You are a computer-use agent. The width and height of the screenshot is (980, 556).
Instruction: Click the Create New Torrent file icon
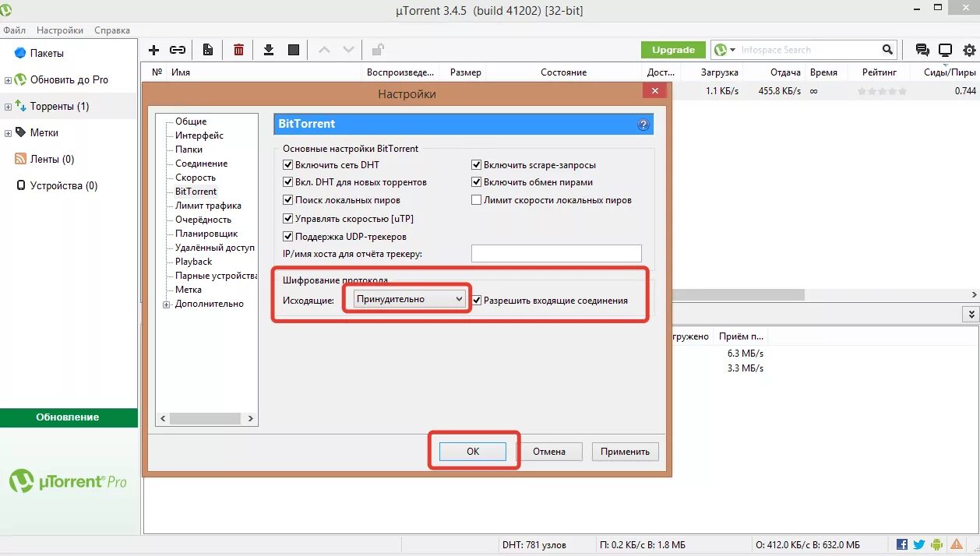208,50
